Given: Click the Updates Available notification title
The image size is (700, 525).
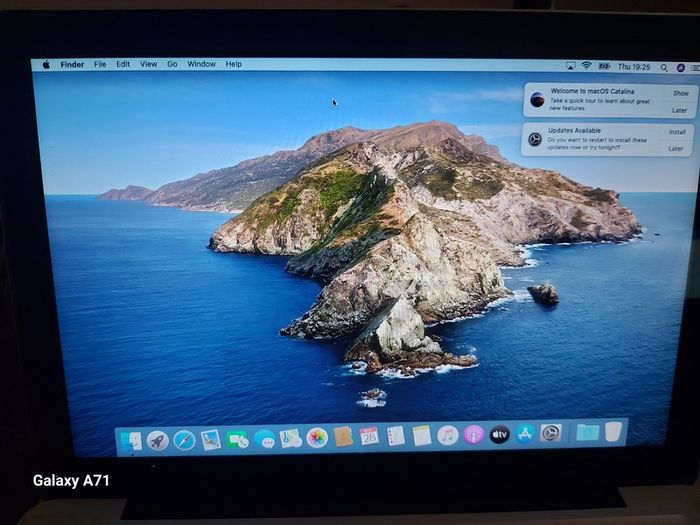Looking at the screenshot, I should [x=574, y=130].
